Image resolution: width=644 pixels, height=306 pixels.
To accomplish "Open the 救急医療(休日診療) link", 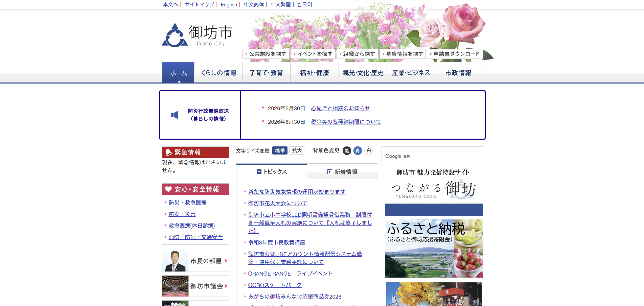I will pos(192,226).
